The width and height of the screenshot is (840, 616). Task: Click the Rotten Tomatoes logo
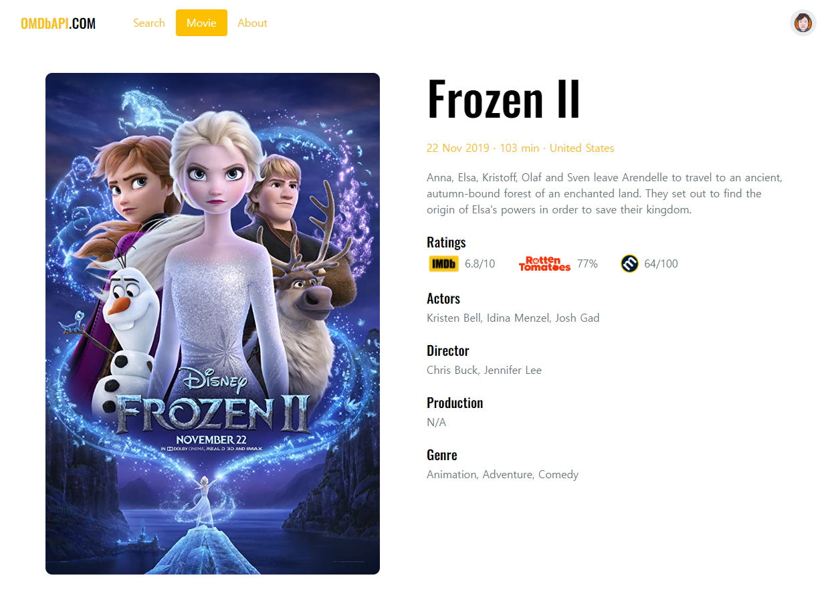(544, 264)
